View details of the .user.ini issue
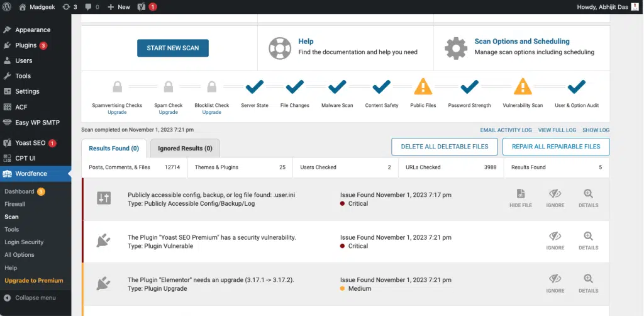Image resolution: width=644 pixels, height=316 pixels. coord(589,198)
